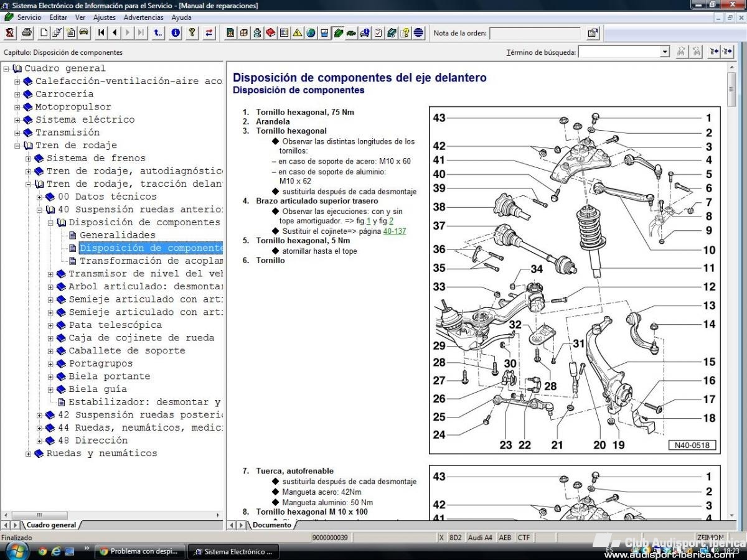Switch to Sistema Electrónico taskbar window
The width and height of the screenshot is (747, 560).
(233, 551)
